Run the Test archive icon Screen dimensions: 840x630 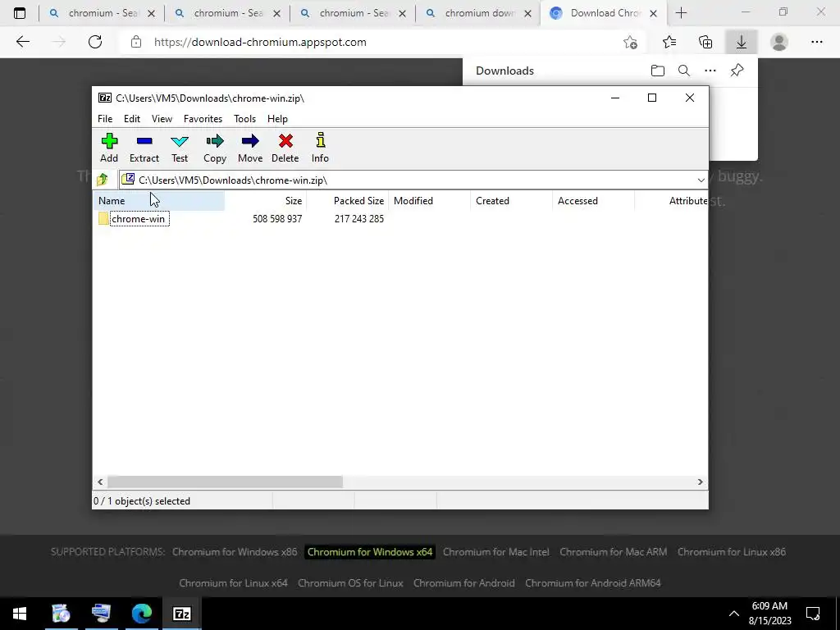point(180,148)
